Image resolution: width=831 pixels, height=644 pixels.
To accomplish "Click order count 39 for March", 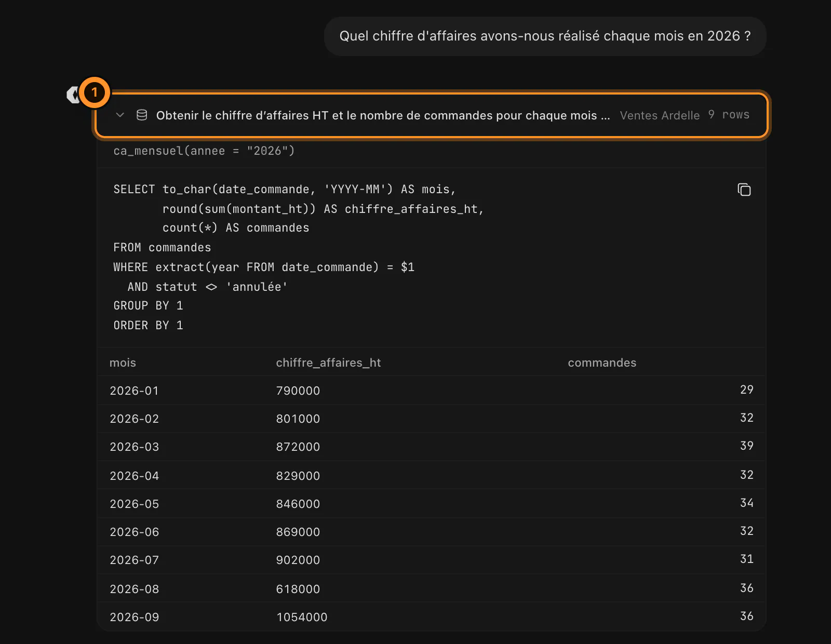I will coord(747,446).
